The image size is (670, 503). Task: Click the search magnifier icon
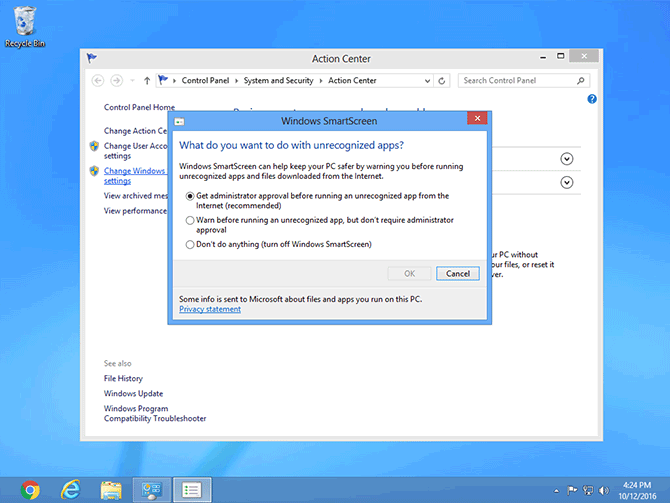580,80
